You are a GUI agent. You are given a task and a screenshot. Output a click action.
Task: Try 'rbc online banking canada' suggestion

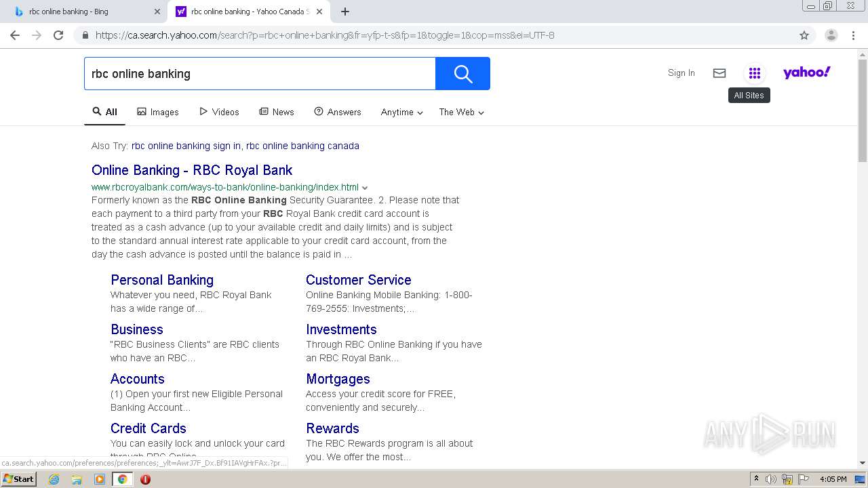(302, 146)
